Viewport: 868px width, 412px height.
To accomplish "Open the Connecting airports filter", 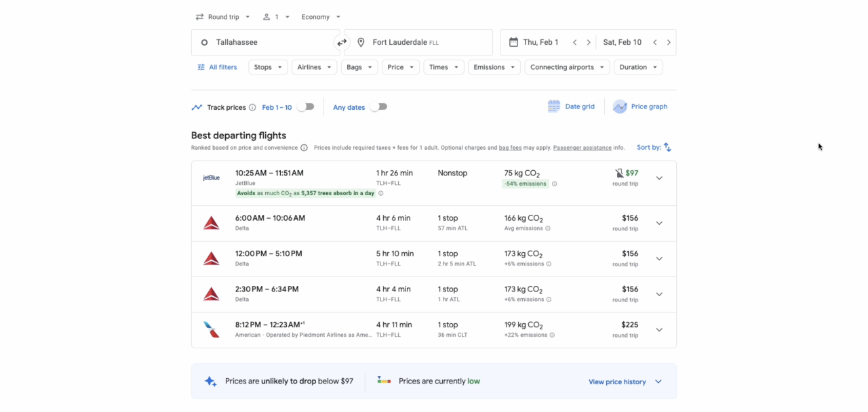I will coord(567,67).
